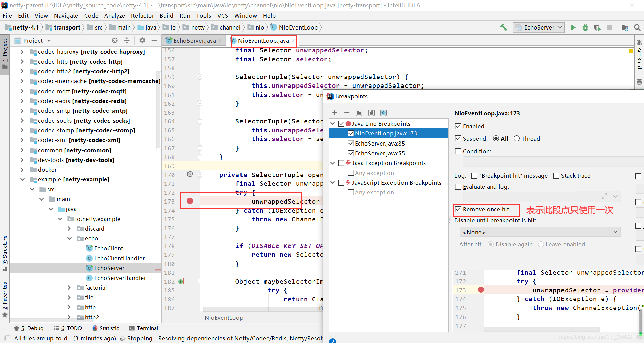
Task: Open Structure side tool window
Action: pos(5,253)
